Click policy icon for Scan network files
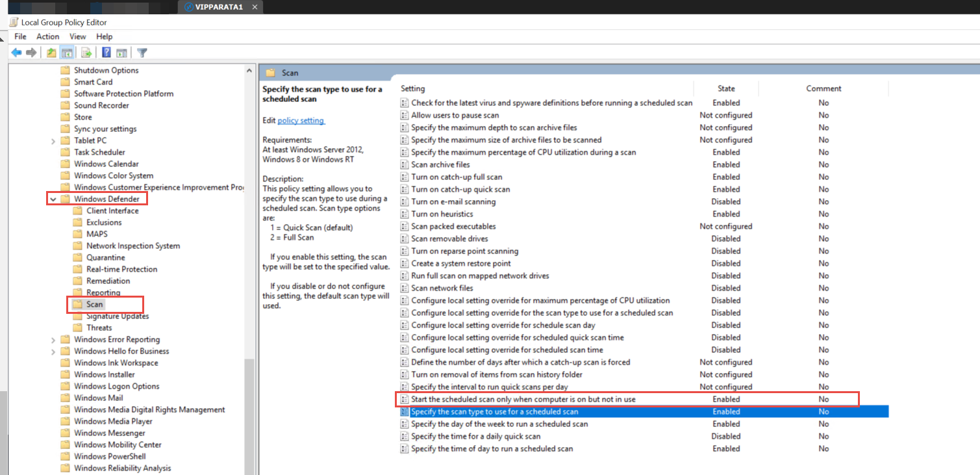Viewport: 980px width, 475px height. (405, 288)
